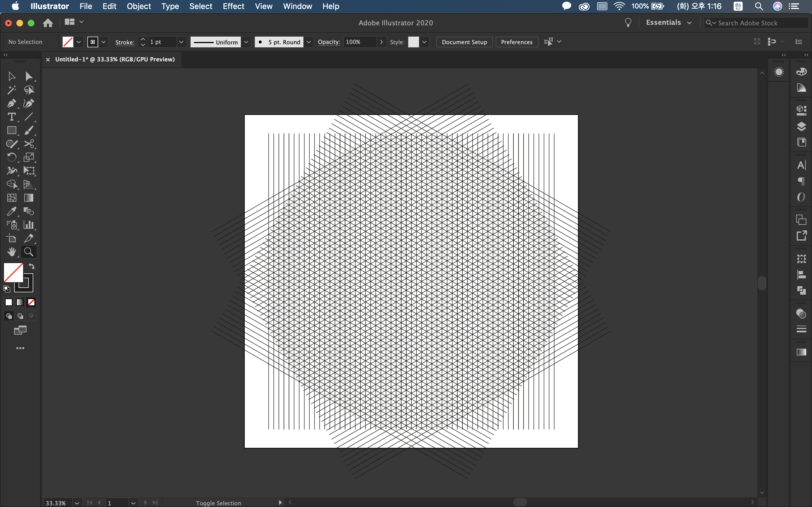Viewport: 812px width, 507px height.
Task: Open the zoom level dropdown
Action: click(77, 503)
